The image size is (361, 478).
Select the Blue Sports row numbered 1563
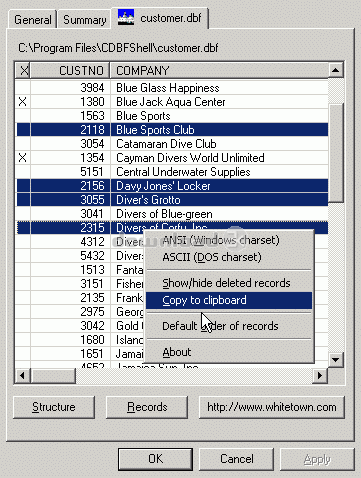pos(172,116)
